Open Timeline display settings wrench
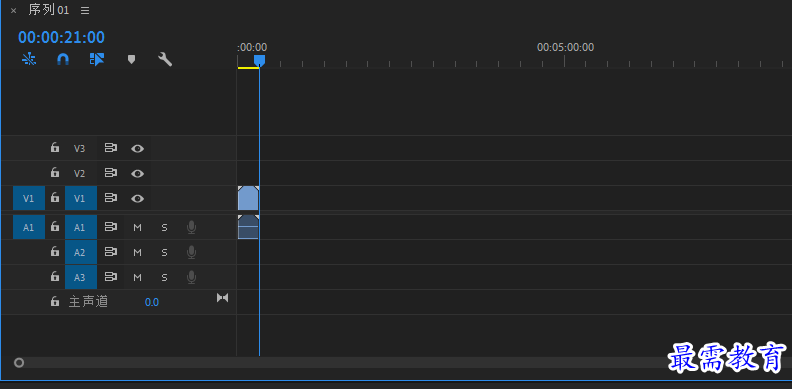The image size is (792, 389). [165, 60]
